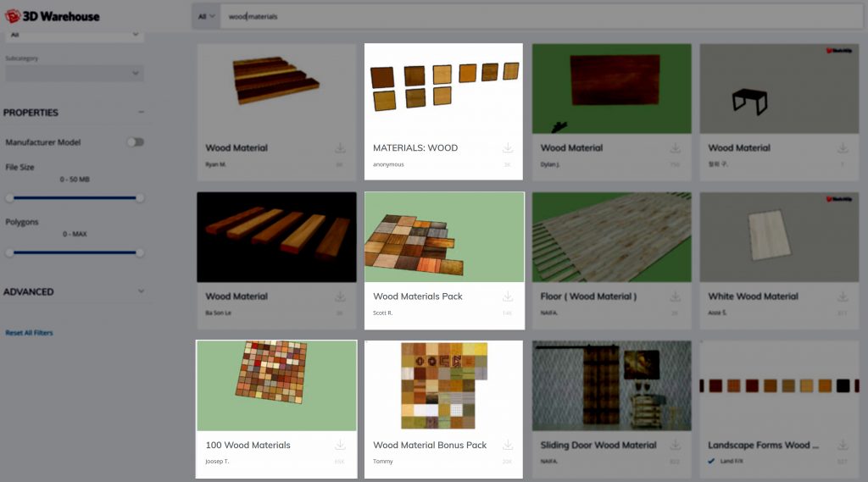Image resolution: width=868 pixels, height=482 pixels.
Task: Download the MATERIALS: WOOD model
Action: point(507,148)
